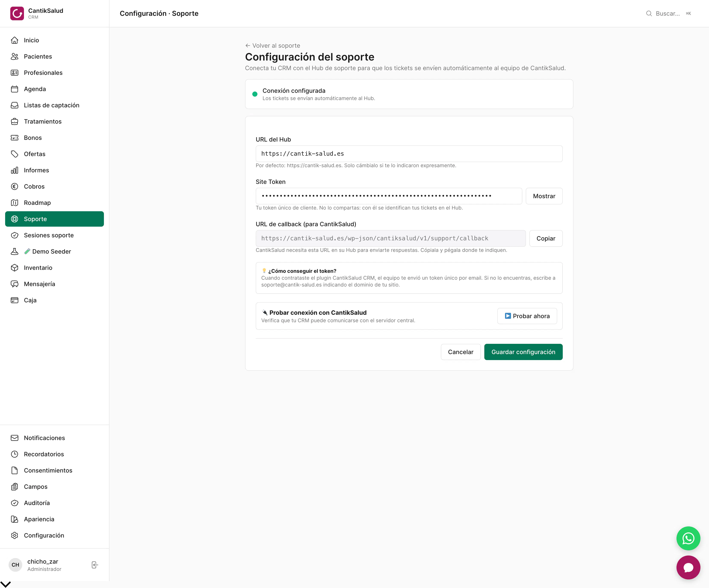The height and width of the screenshot is (588, 709).
Task: Click the green connection status dot
Action: tap(255, 94)
